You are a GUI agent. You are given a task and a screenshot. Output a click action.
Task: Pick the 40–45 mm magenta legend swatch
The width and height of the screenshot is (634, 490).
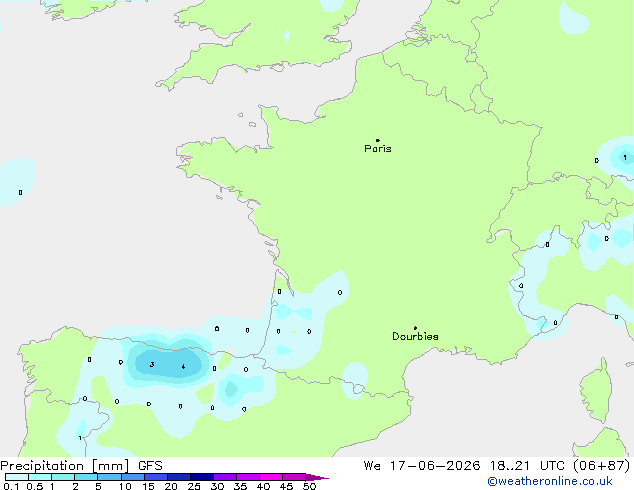pyautogui.click(x=271, y=477)
